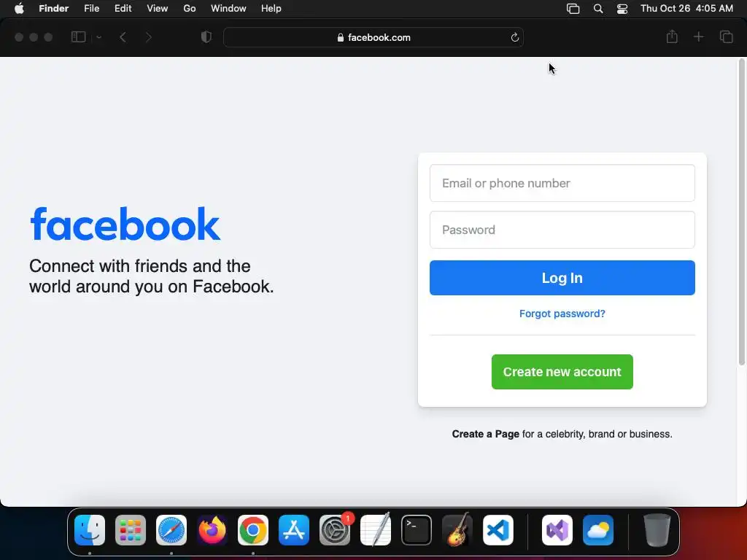Follow the Create a Page link

pos(485,435)
